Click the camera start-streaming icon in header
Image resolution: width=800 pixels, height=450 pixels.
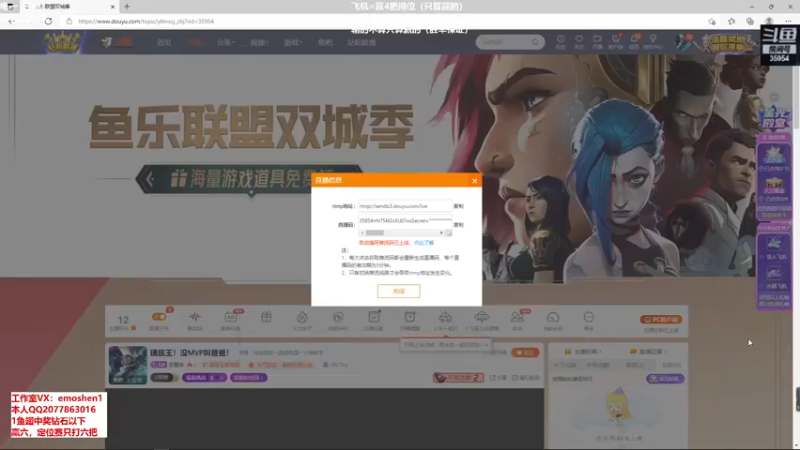(x=597, y=41)
